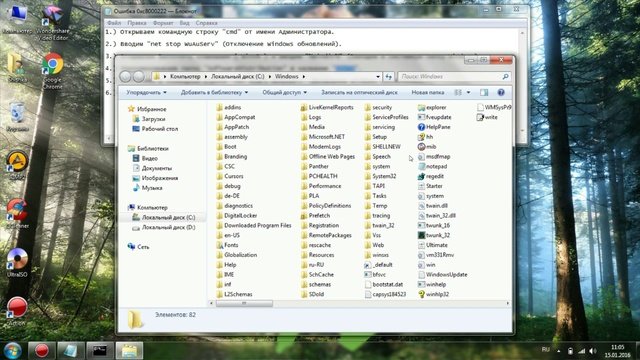Open Правка menu in Notepad
This screenshot has height=360, width=640.
(137, 23)
